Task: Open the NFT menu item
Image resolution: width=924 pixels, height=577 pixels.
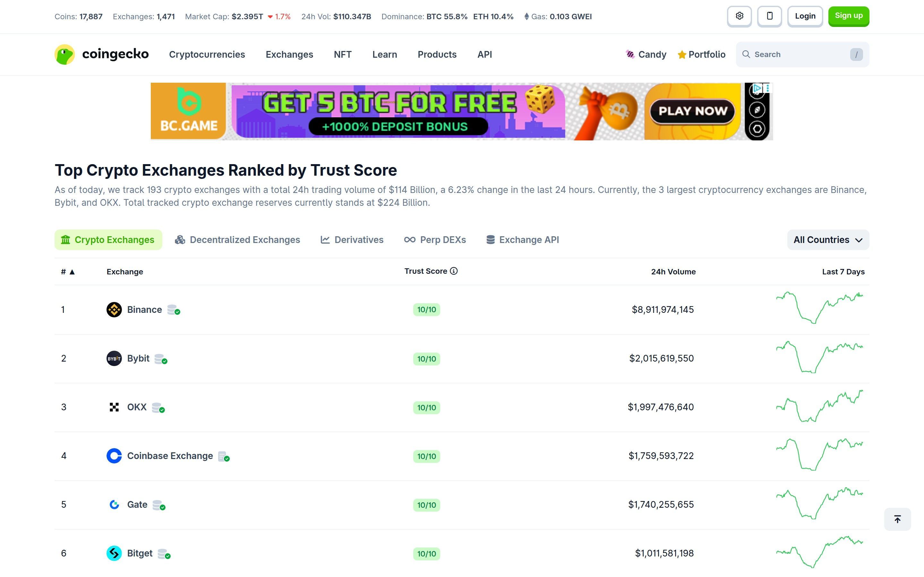Action: (343, 54)
